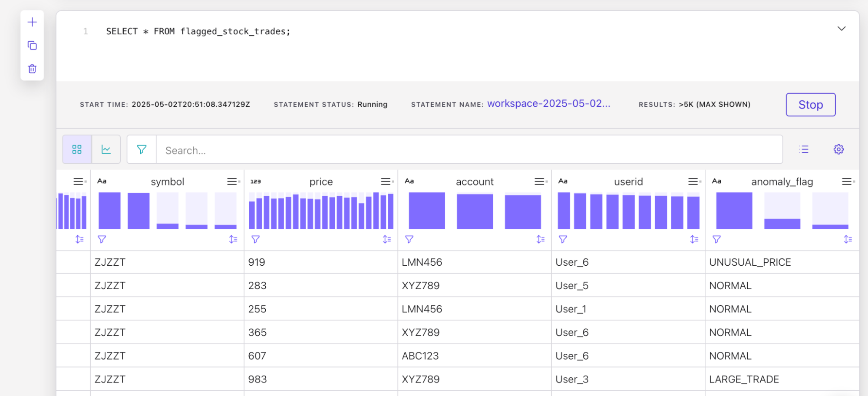The width and height of the screenshot is (868, 396).
Task: Open the anomaly_flag column menu
Action: coord(848,181)
